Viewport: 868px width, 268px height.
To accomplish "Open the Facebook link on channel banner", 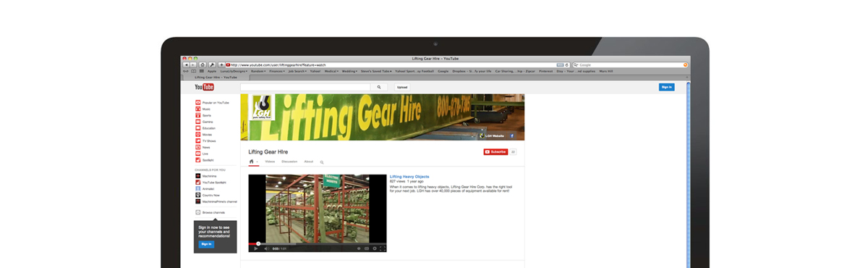I will [x=512, y=135].
